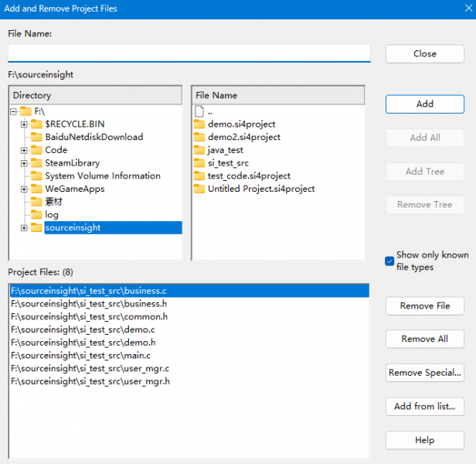Click the demo2.si4project folder icon
476x464 pixels.
pyautogui.click(x=199, y=137)
